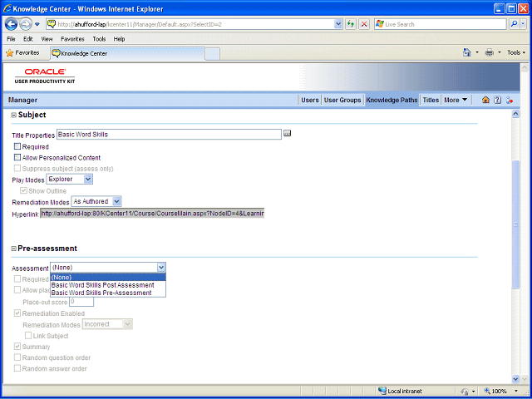Click the page scrollbar up arrow
This screenshot has height=399, width=532.
pyautogui.click(x=515, y=114)
